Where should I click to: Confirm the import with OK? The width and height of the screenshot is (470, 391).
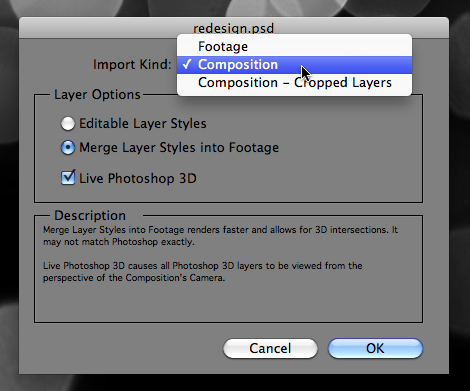(375, 348)
